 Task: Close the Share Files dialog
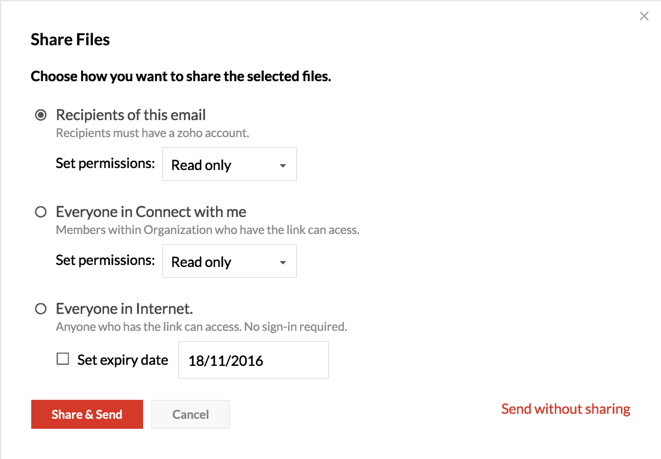click(644, 16)
